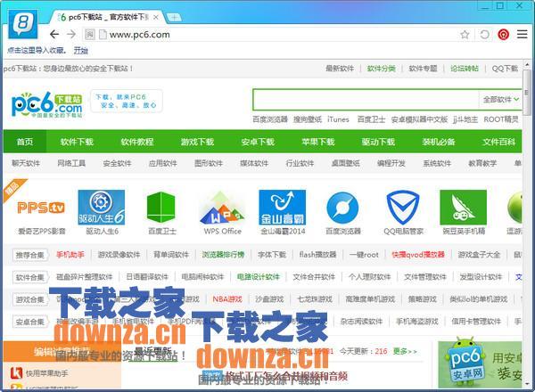Open the 百度浏览器 blue circle icon
The width and height of the screenshot is (535, 392).
[342, 208]
